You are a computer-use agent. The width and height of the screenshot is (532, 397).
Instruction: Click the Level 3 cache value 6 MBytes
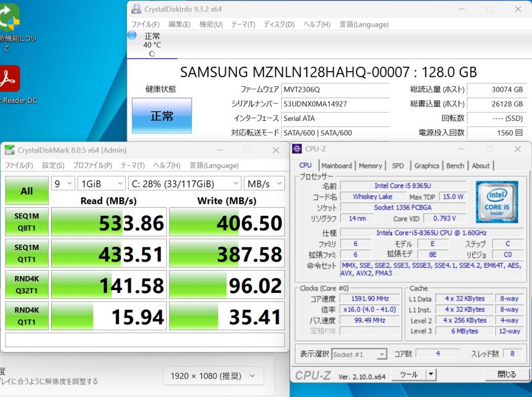tap(464, 331)
